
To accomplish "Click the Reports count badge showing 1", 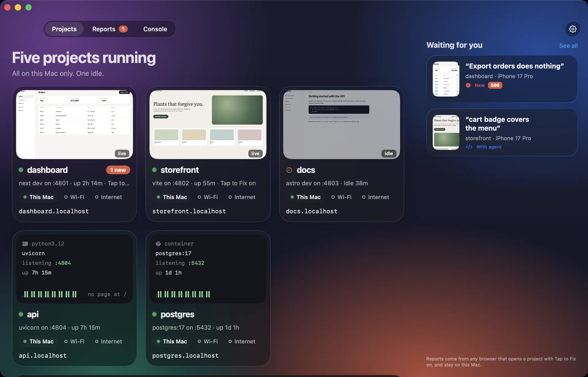I will tap(123, 29).
